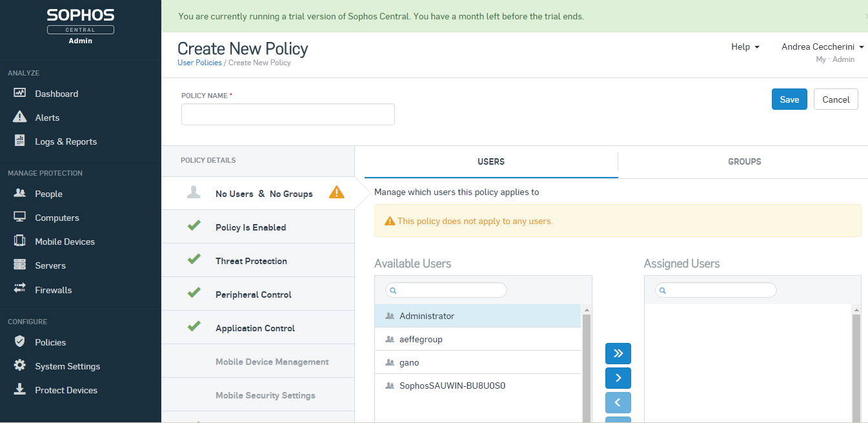Image resolution: width=868 pixels, height=423 pixels.
Task: Click the user icon next to Administrator
Action: pos(389,316)
